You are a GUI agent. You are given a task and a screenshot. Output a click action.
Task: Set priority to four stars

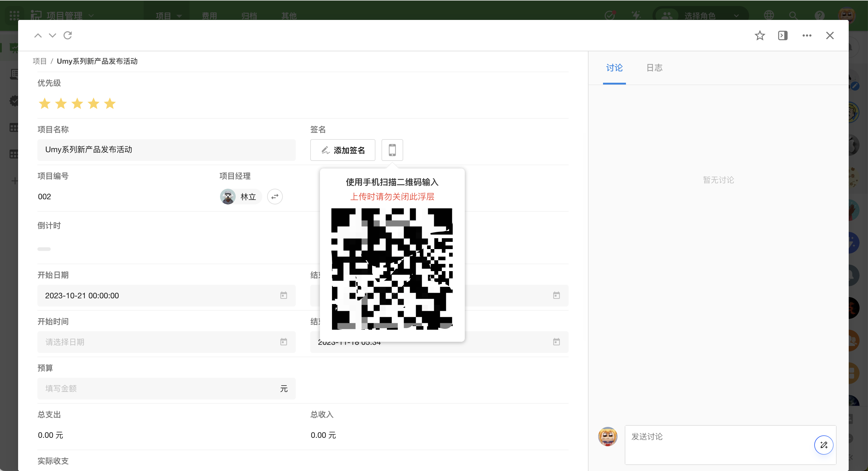(93, 104)
